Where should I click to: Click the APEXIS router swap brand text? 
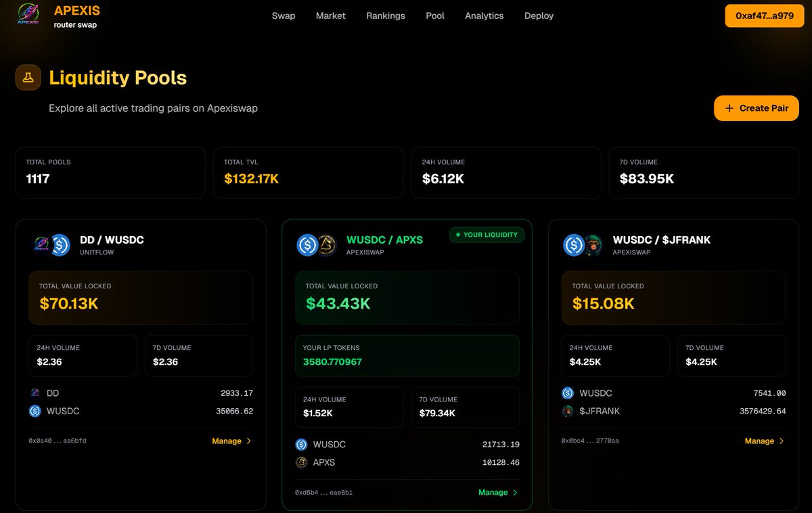click(77, 17)
